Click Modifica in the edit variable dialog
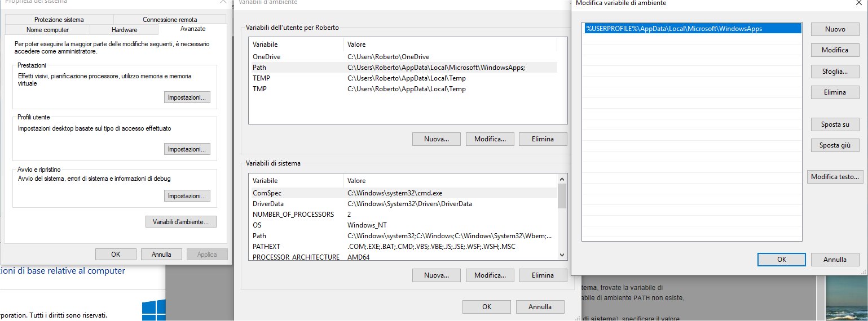 pyautogui.click(x=835, y=50)
